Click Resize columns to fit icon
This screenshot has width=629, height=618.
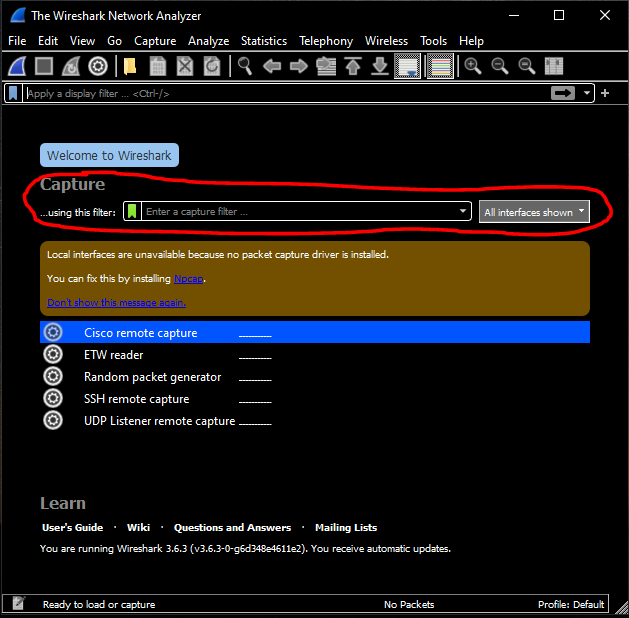(554, 66)
